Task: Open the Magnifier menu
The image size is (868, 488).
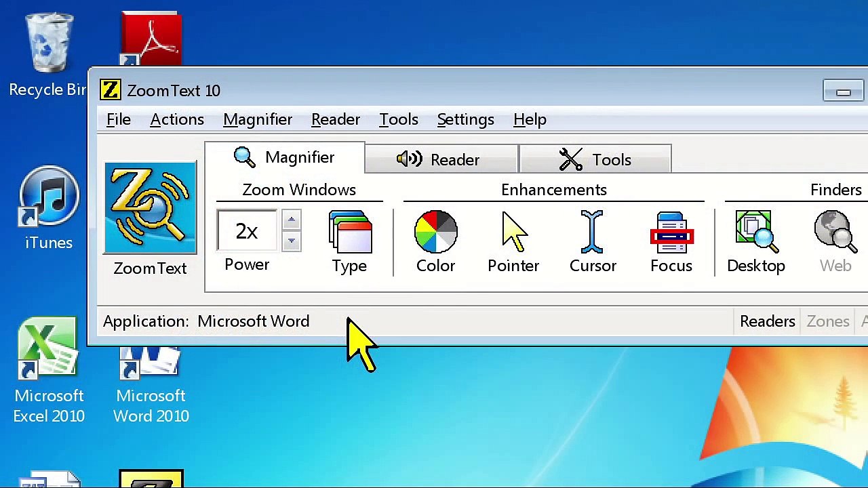Action: 258,119
